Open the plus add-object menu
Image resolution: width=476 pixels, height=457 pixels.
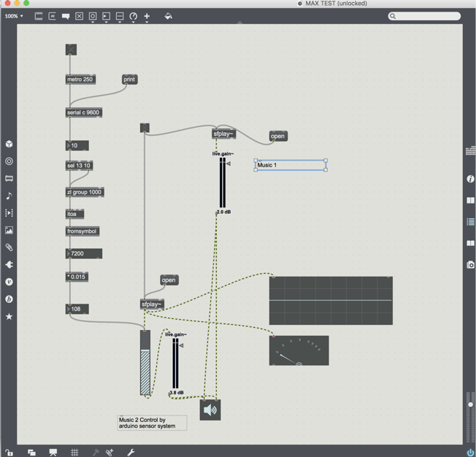tap(147, 16)
